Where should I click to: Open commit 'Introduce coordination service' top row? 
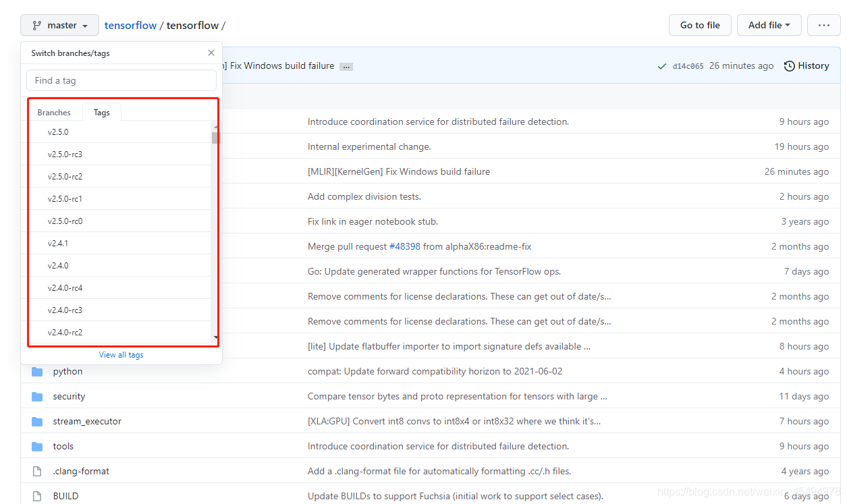tap(438, 121)
